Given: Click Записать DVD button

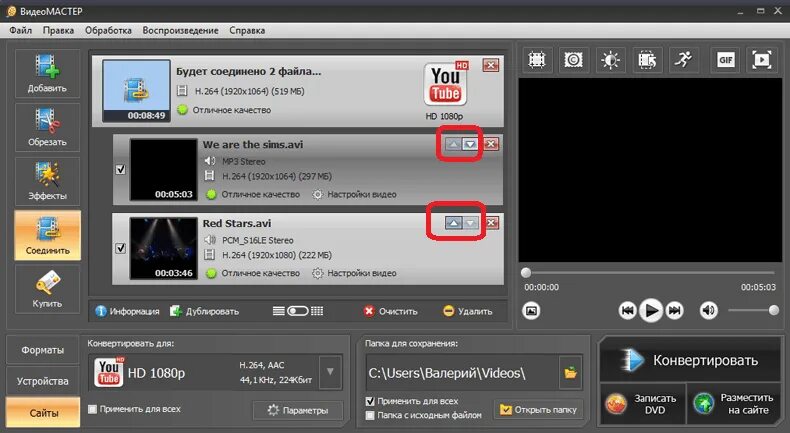Looking at the screenshot, I should pyautogui.click(x=642, y=404).
